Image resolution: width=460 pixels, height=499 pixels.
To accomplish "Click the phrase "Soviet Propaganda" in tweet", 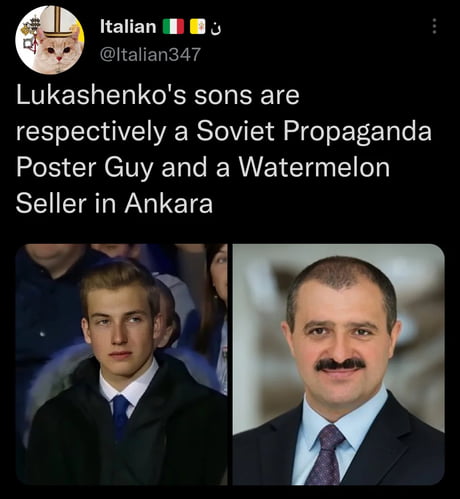I will [314, 131].
